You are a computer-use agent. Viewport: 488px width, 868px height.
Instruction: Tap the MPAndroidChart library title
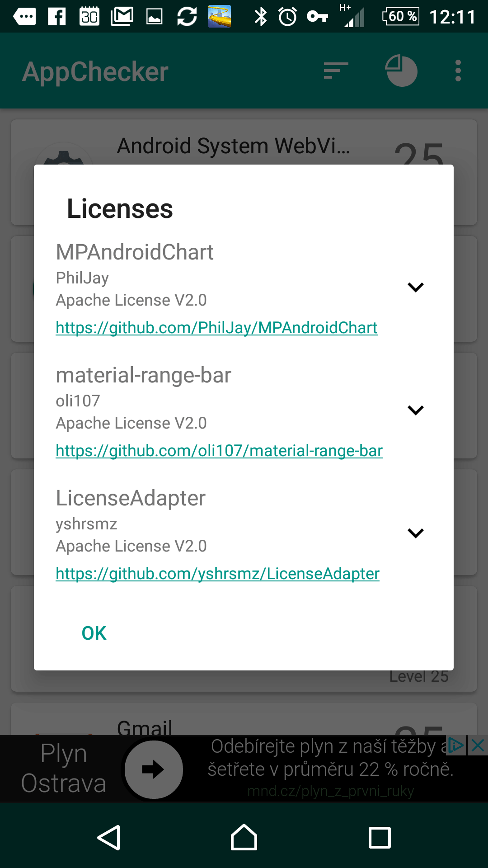coord(135,252)
